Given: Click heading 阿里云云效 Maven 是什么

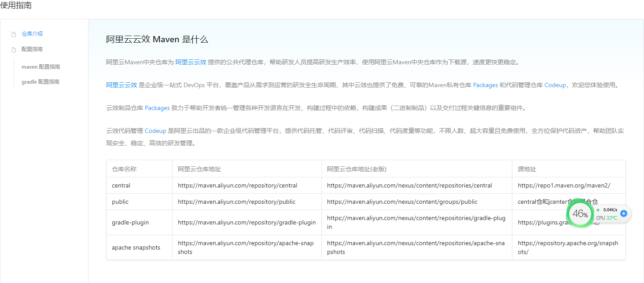Looking at the screenshot, I should (157, 39).
